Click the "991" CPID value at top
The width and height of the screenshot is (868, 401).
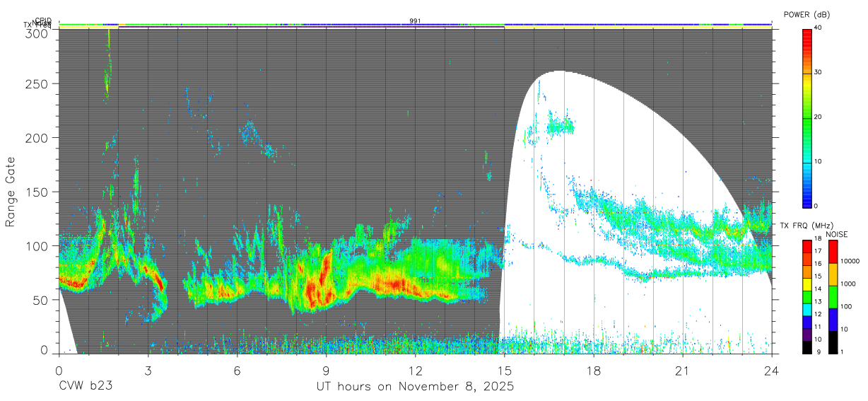(415, 21)
